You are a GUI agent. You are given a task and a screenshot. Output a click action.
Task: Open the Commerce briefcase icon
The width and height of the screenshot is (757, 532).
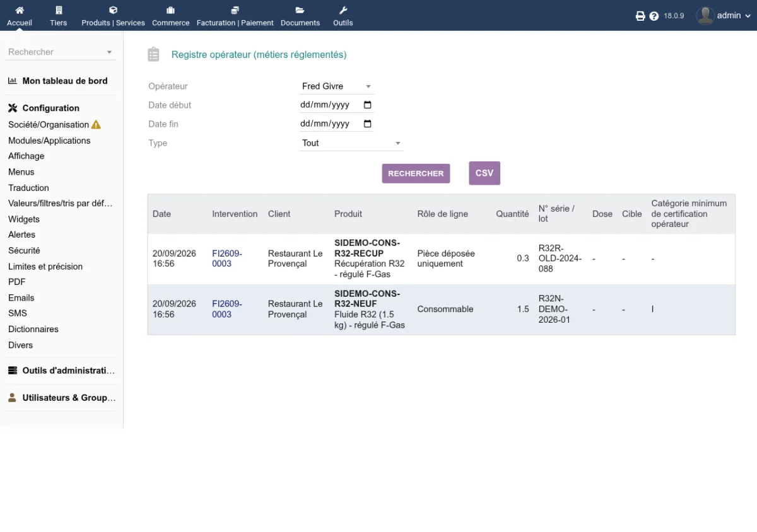pyautogui.click(x=170, y=10)
